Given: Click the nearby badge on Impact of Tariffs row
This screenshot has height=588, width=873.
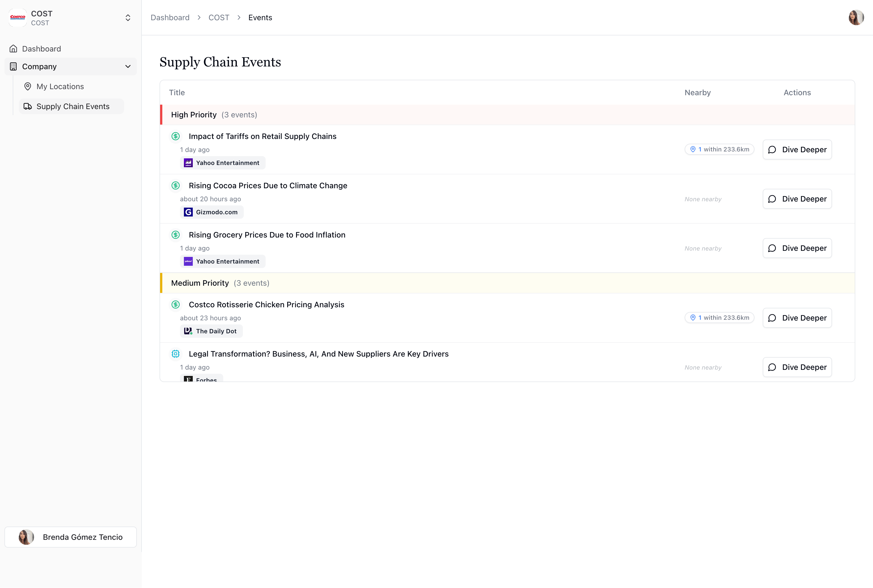Looking at the screenshot, I should [719, 149].
